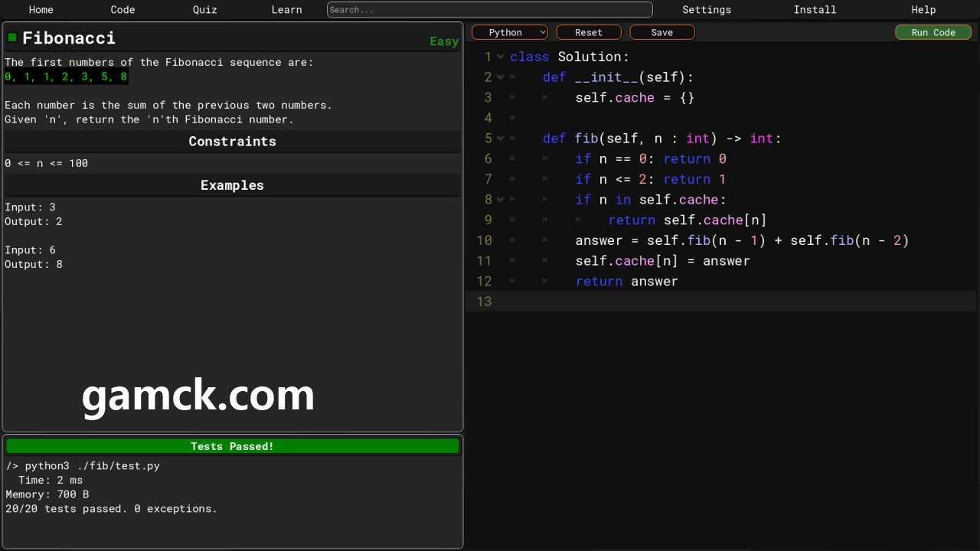The height and width of the screenshot is (551, 980).
Task: Click the 'Output: 8' example line
Action: (x=34, y=264)
